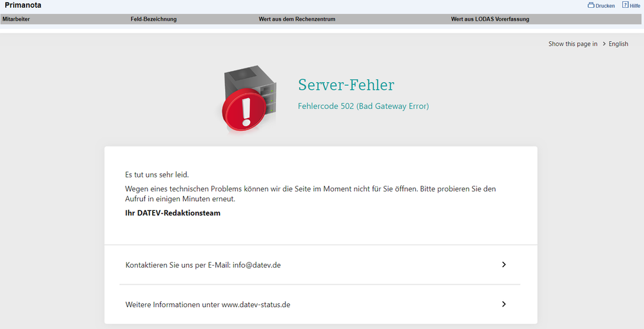Image resolution: width=644 pixels, height=329 pixels.
Task: Click the Primanota page title
Action: (x=23, y=5)
